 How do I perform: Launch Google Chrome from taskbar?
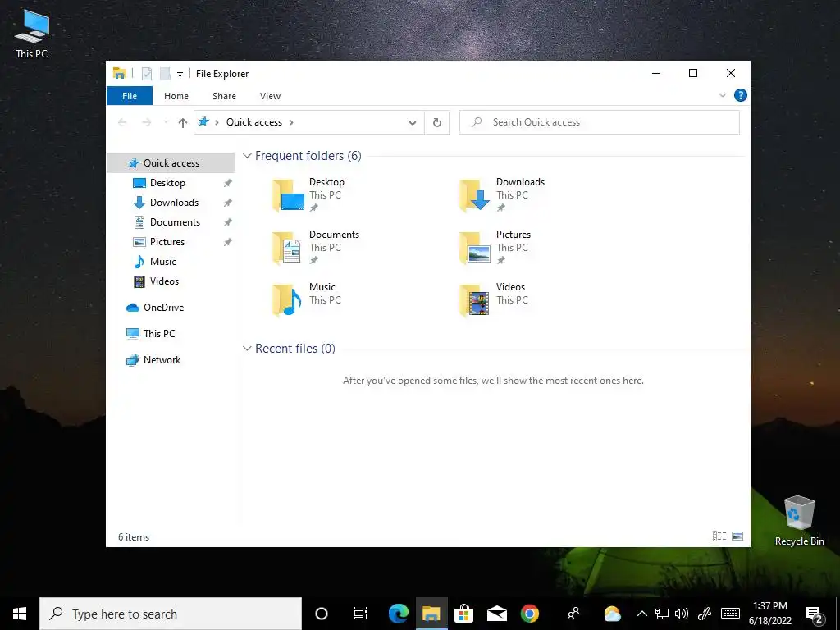pyautogui.click(x=530, y=614)
